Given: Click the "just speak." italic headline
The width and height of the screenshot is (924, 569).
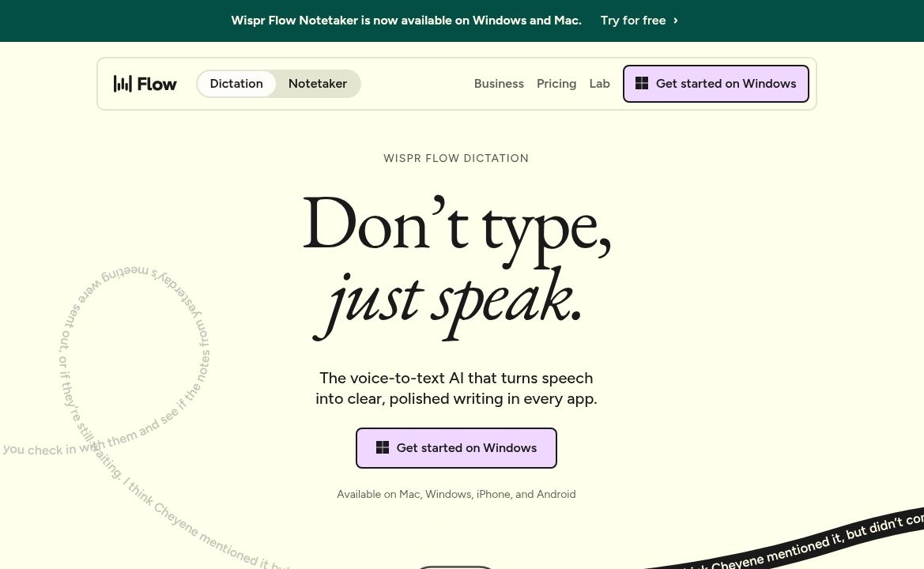Looking at the screenshot, I should (x=449, y=303).
